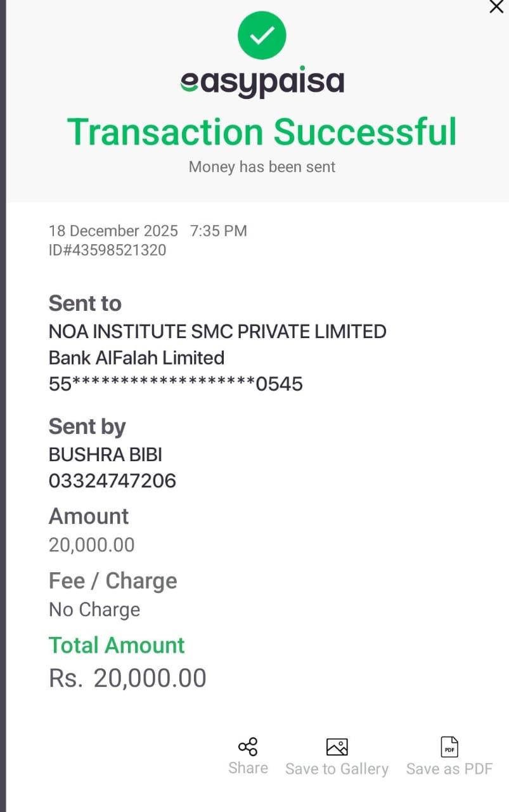Click the masked account number ending in 0545
Viewport: 509px width, 812px height.
point(176,384)
